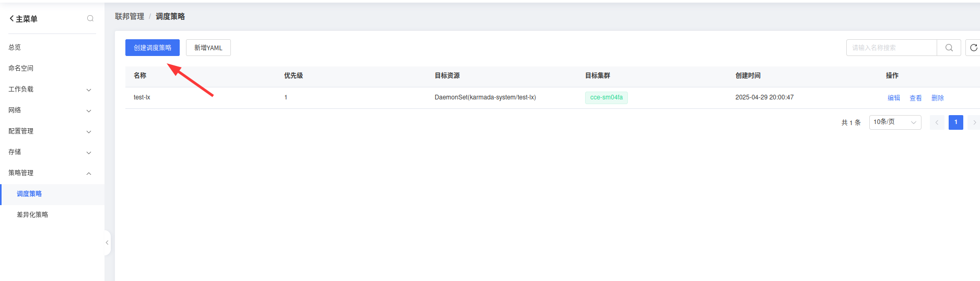
Task: Click the DaemonSet(karmada-system/test-lx) cell
Action: pos(485,97)
